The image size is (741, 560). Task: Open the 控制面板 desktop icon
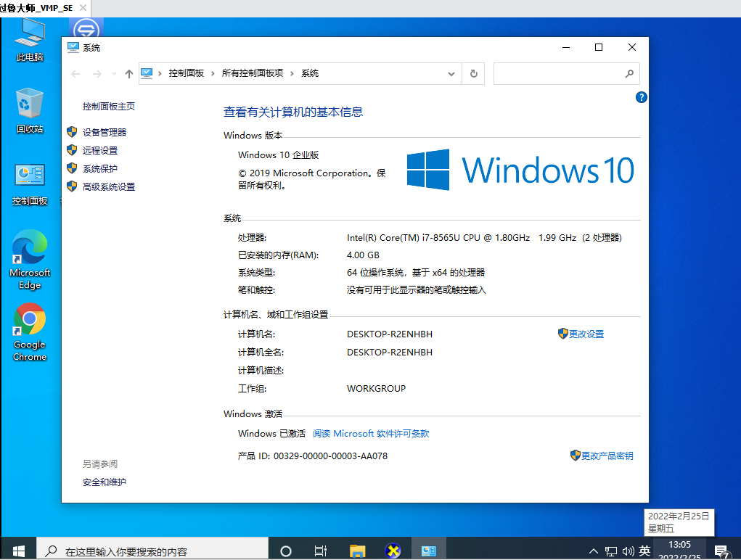pyautogui.click(x=29, y=185)
